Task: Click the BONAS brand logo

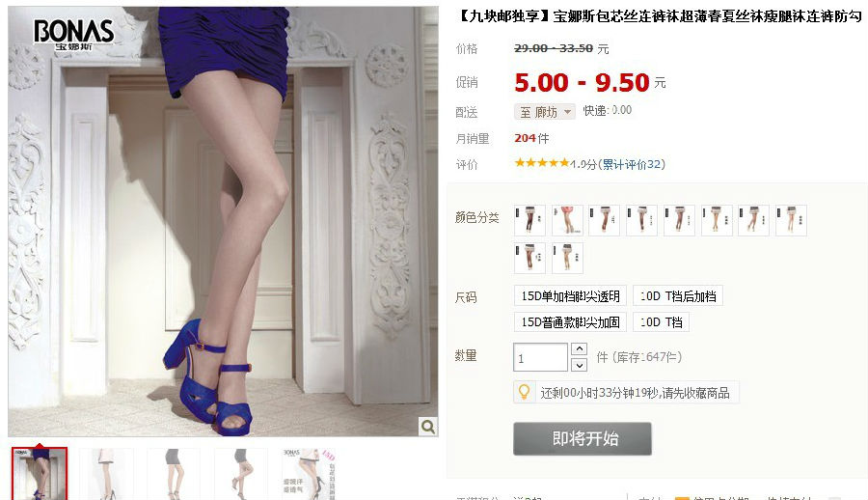Action: [73, 34]
